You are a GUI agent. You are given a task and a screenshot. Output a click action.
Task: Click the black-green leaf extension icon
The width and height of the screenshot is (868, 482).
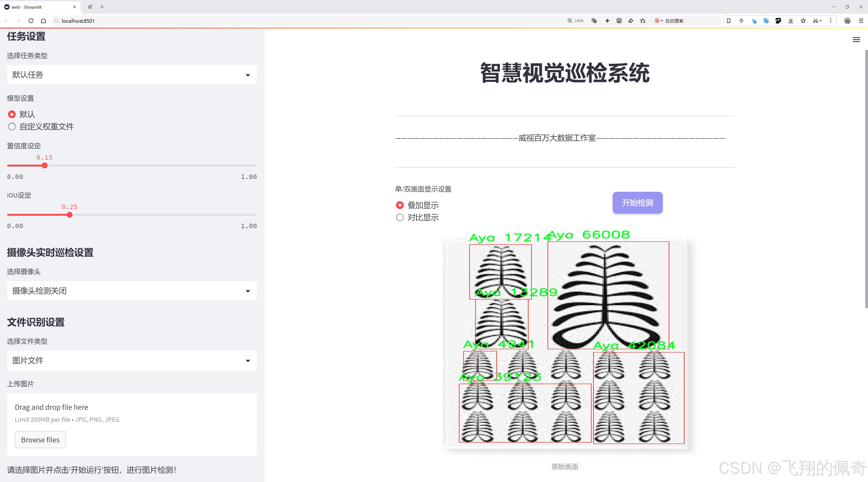coord(778,20)
